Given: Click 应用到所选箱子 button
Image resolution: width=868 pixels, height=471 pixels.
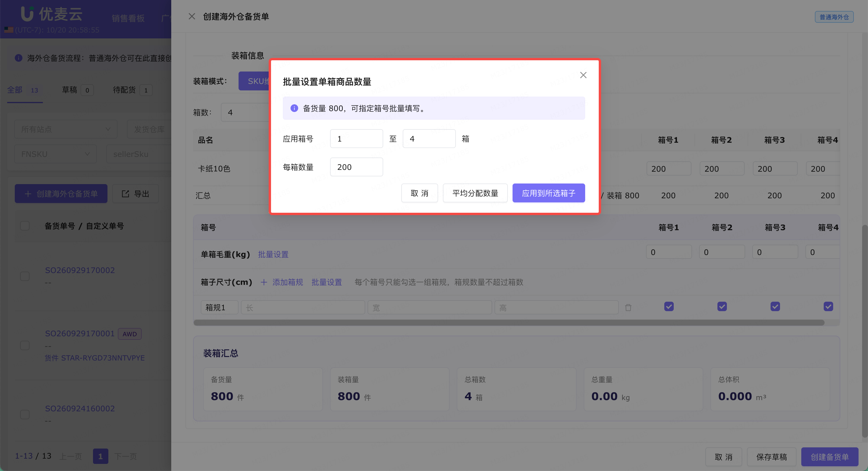Looking at the screenshot, I should 549,193.
